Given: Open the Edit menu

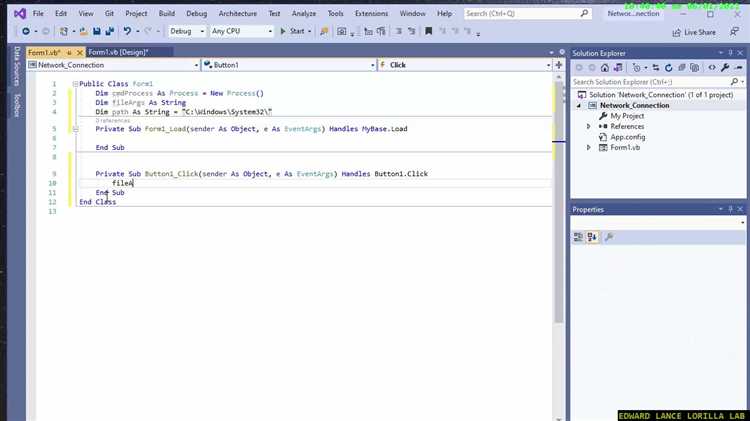Looking at the screenshot, I should pos(61,13).
